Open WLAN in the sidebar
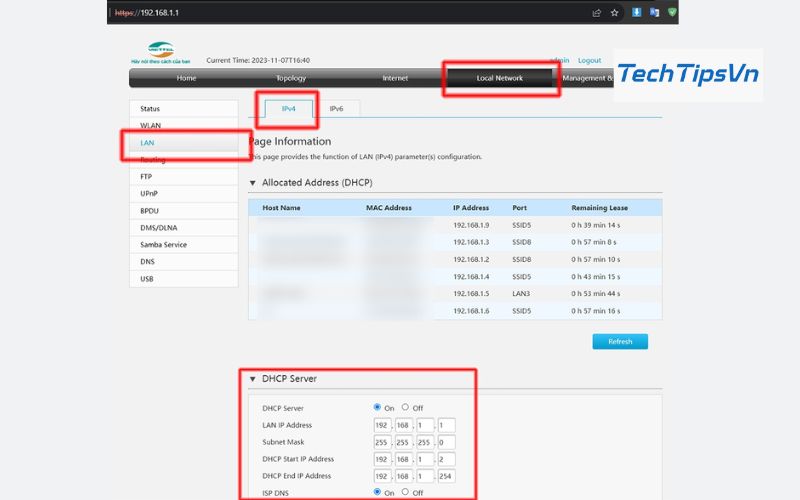800x500 pixels. 151,126
